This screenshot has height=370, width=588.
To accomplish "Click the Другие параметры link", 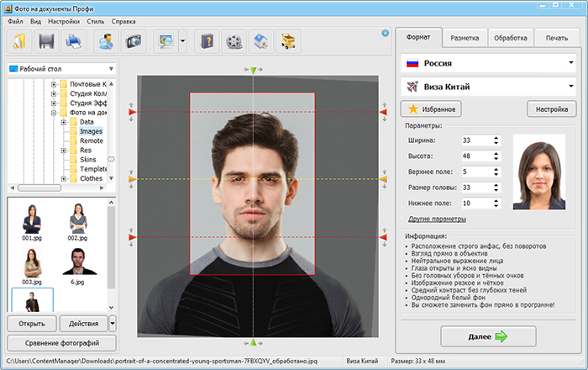I will [x=437, y=219].
